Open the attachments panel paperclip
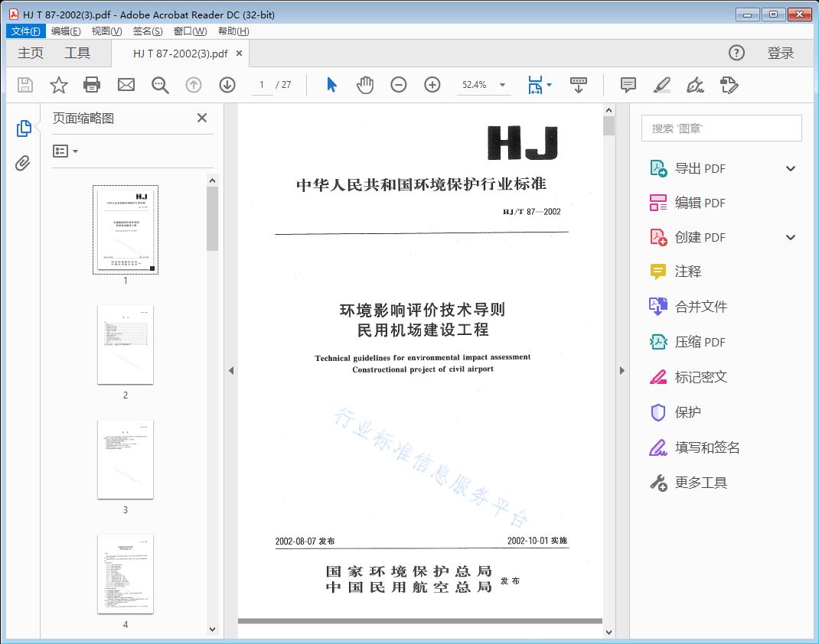The image size is (819, 644). point(24,161)
